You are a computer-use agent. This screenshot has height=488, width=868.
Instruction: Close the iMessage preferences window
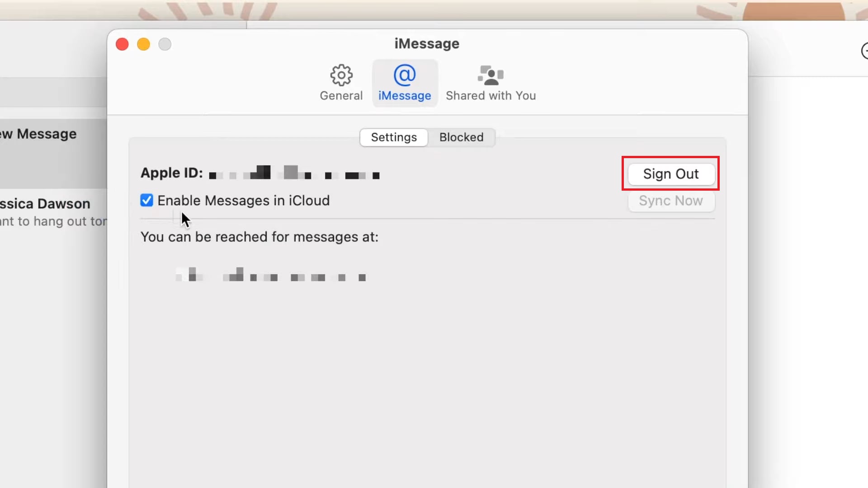click(122, 44)
